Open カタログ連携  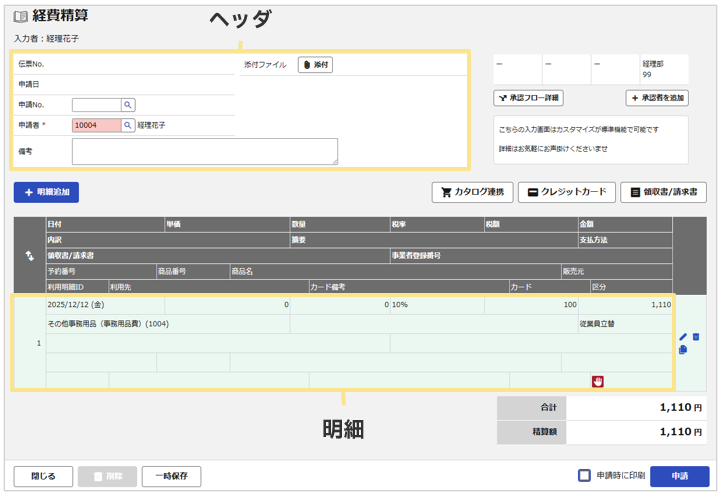click(472, 192)
